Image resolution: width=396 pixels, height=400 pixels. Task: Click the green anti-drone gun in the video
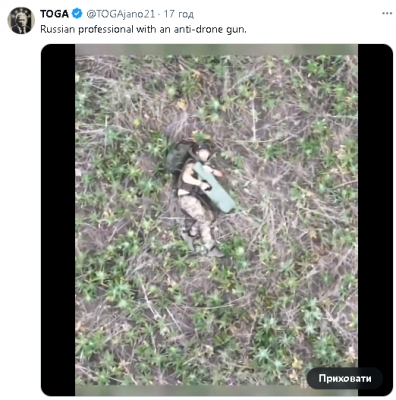(x=215, y=187)
